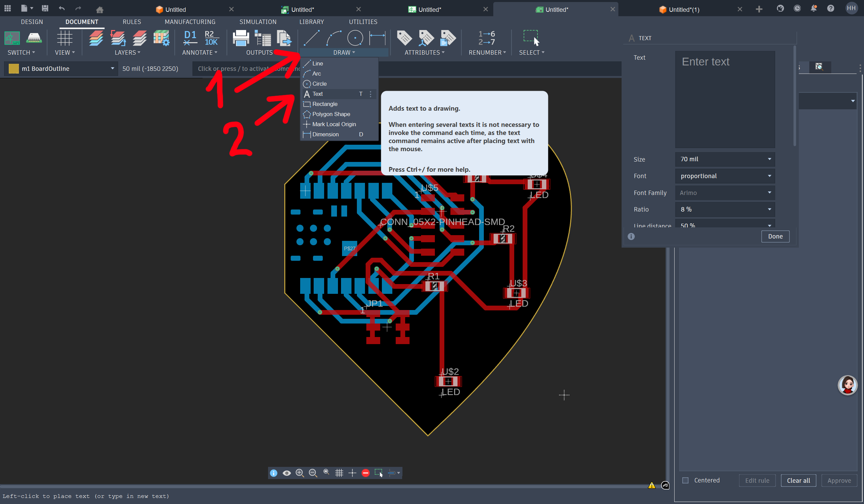Click the red stop icon at bottom

[365, 473]
